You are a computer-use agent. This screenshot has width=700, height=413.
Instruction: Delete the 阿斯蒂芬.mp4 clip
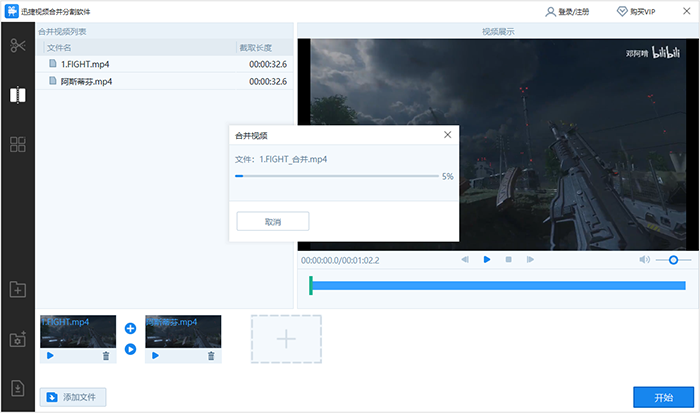tap(211, 355)
